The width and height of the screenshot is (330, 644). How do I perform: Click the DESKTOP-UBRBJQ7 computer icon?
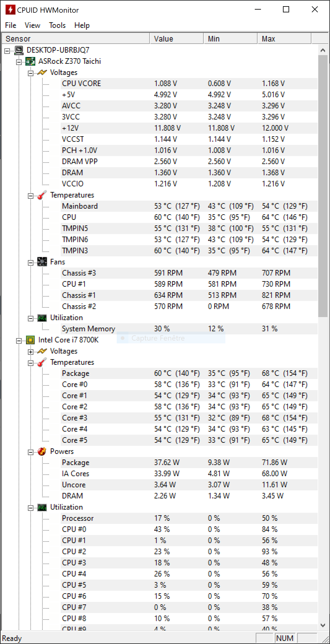19,50
